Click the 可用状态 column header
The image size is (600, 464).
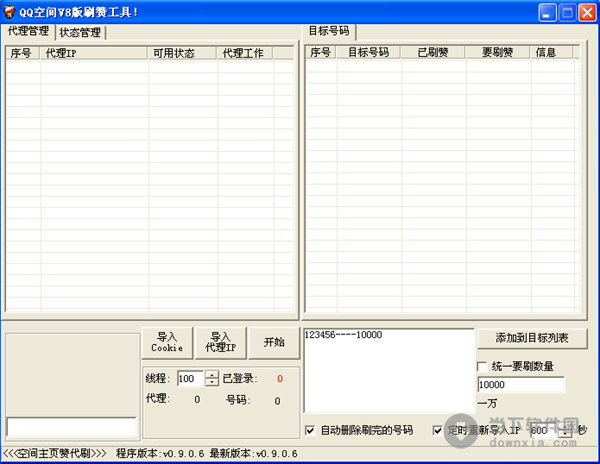(x=182, y=53)
